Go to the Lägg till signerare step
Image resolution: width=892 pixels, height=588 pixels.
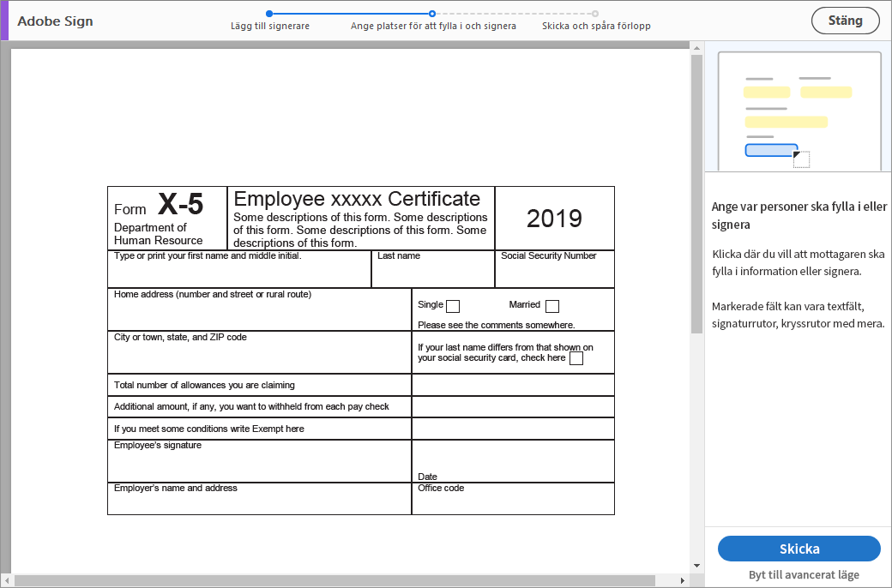[x=269, y=26]
